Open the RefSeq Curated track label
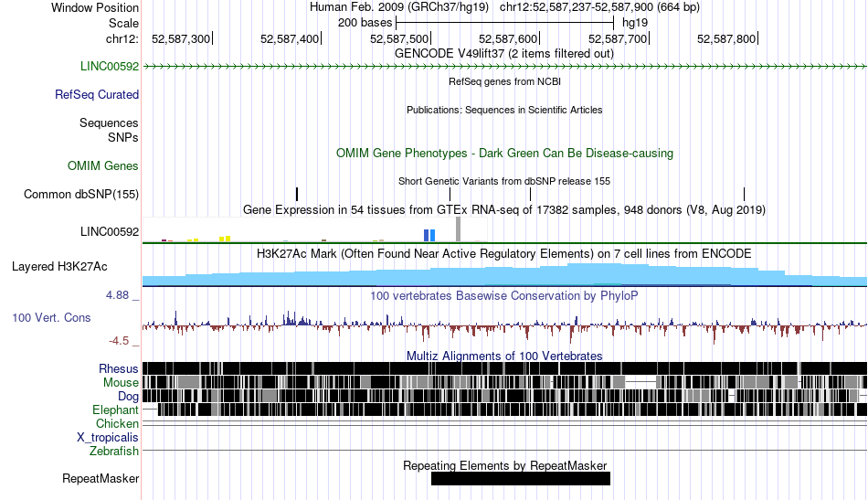868x500 pixels. click(x=96, y=95)
